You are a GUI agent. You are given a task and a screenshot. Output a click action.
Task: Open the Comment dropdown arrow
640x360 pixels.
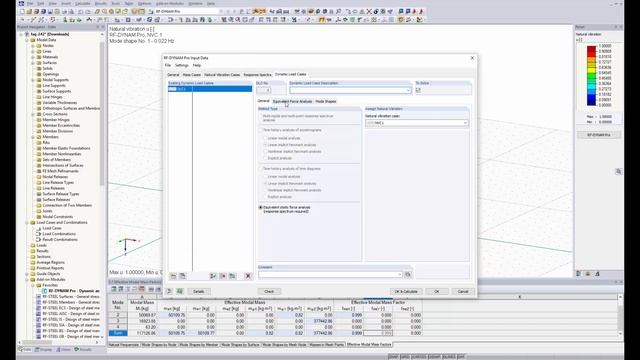click(399, 275)
